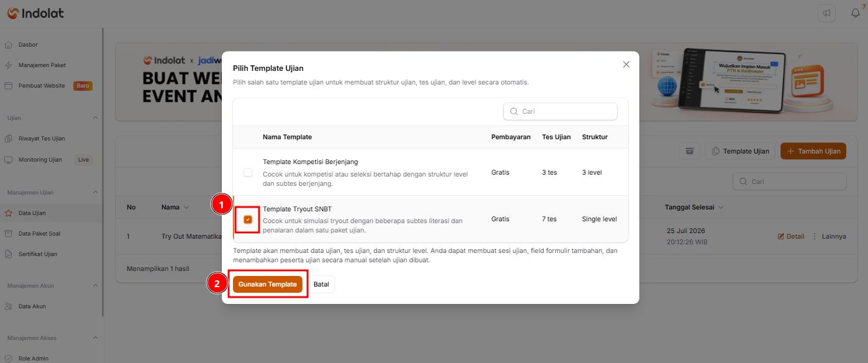Click the Batal button
This screenshot has width=868, height=363.
tap(321, 284)
